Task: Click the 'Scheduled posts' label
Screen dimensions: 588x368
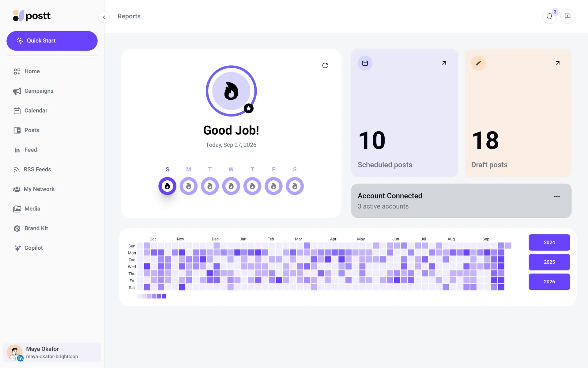Action: [x=385, y=165]
